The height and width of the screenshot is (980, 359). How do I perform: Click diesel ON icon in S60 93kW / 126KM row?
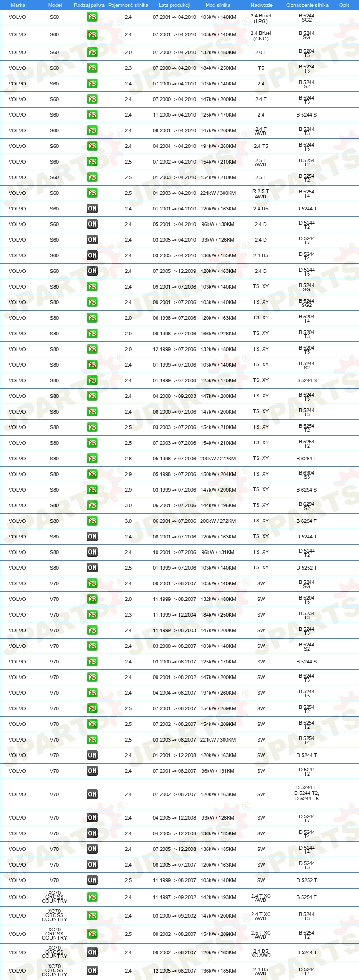[x=92, y=240]
